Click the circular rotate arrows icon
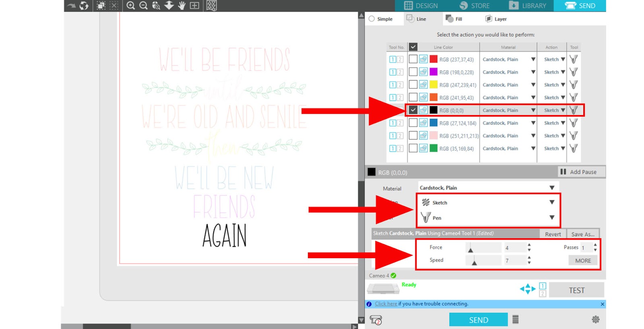Image resolution: width=644 pixels, height=329 pixels. [84, 6]
